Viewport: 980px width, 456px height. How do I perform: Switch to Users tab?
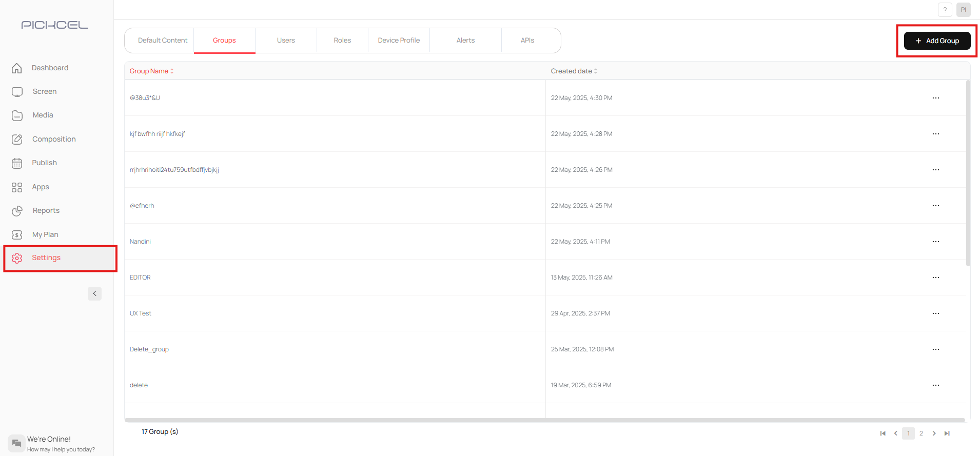286,41
